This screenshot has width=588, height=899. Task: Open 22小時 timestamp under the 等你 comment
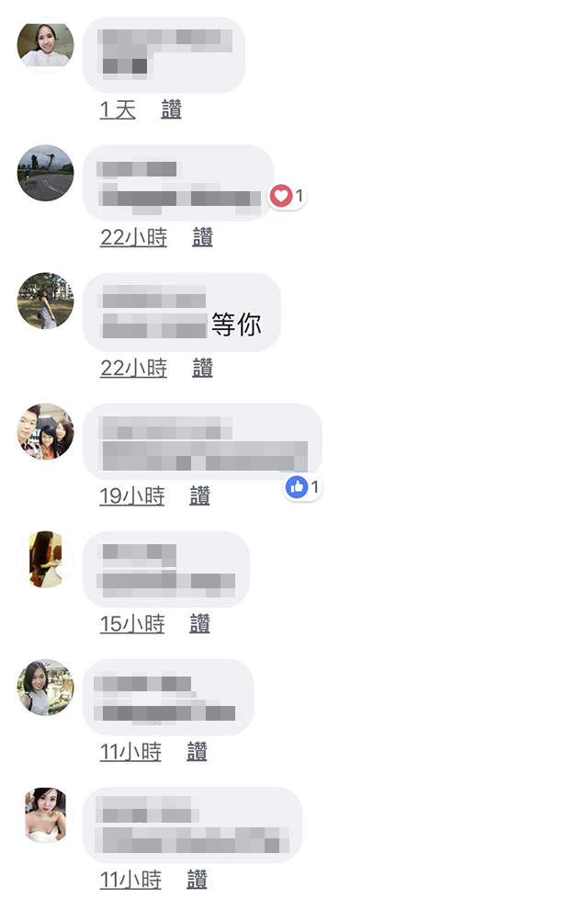coord(133,368)
